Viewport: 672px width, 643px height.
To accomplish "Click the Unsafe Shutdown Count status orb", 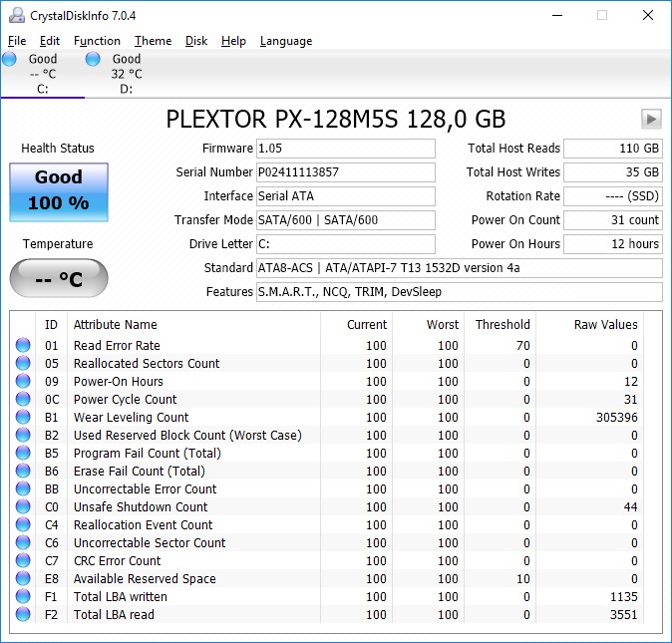I will pyautogui.click(x=23, y=507).
